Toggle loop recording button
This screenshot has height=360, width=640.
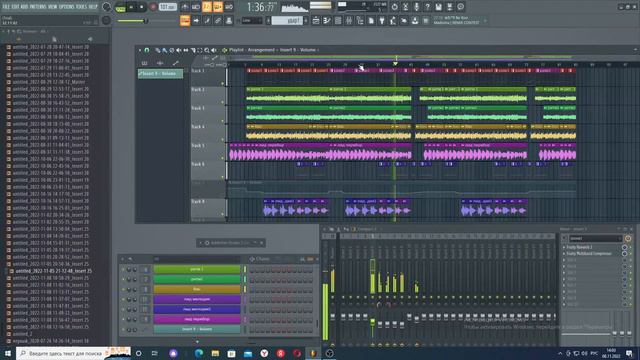[x=229, y=7]
